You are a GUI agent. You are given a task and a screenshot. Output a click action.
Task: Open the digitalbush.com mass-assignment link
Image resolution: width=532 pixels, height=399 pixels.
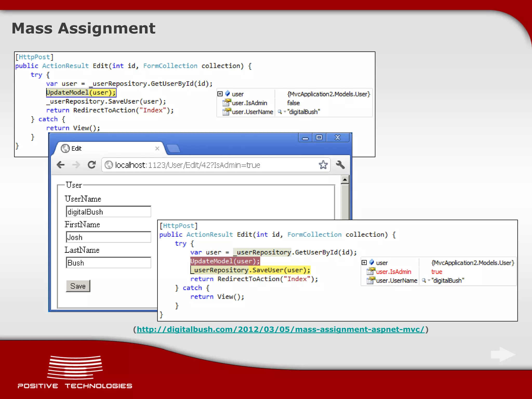tap(281, 329)
